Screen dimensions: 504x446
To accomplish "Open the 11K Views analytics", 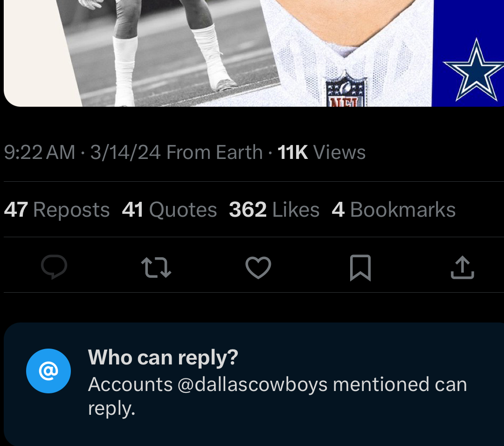I will tap(321, 152).
